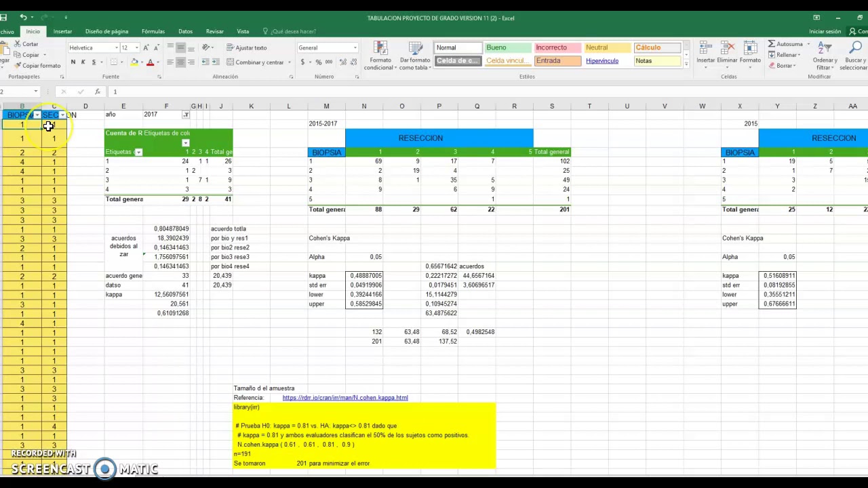868x488 pixels.
Task: Toggle Ajustar texto wrapping
Action: coord(247,47)
